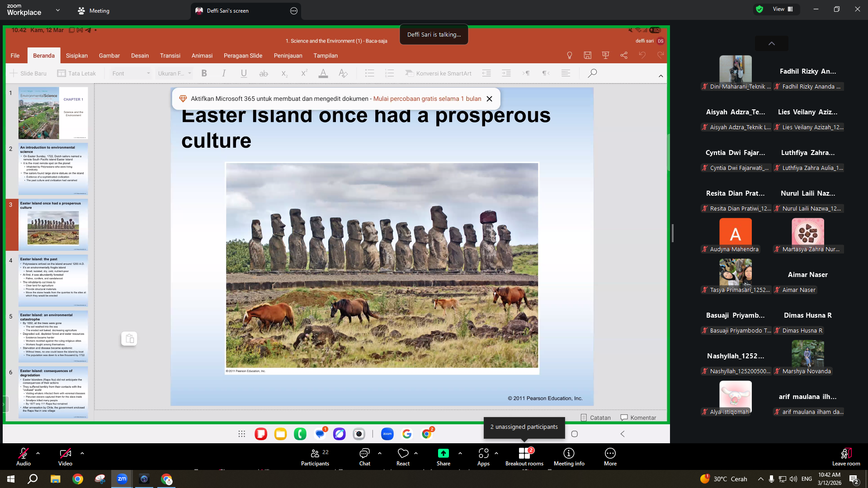Select slide 4 thumbnail, Easter Island: the past

click(53, 281)
